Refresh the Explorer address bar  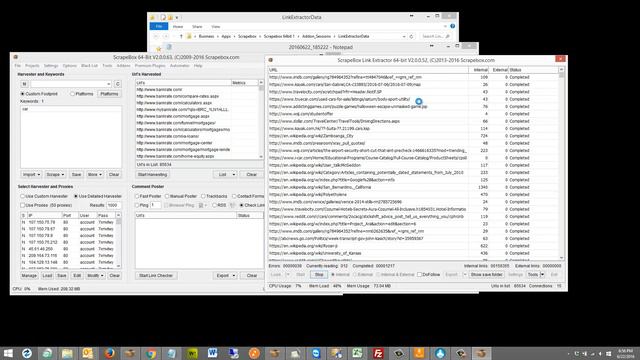point(411,36)
